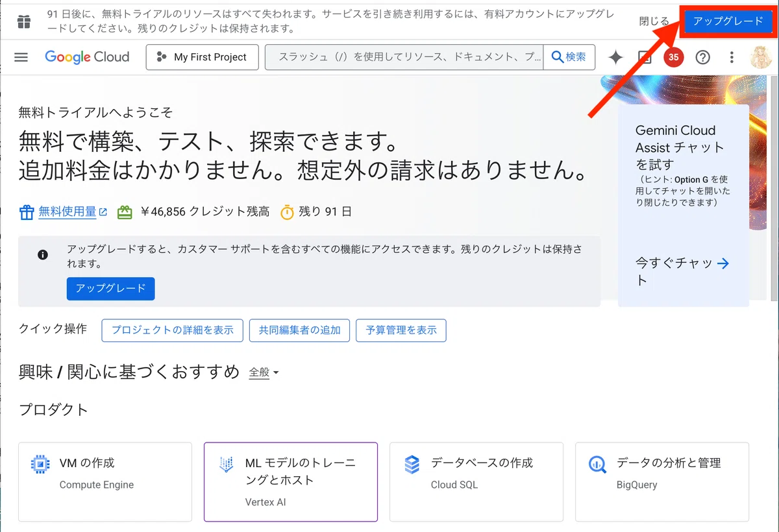779x532 pixels.
Task: Click the credit balance gift card icon
Action: [x=125, y=212]
